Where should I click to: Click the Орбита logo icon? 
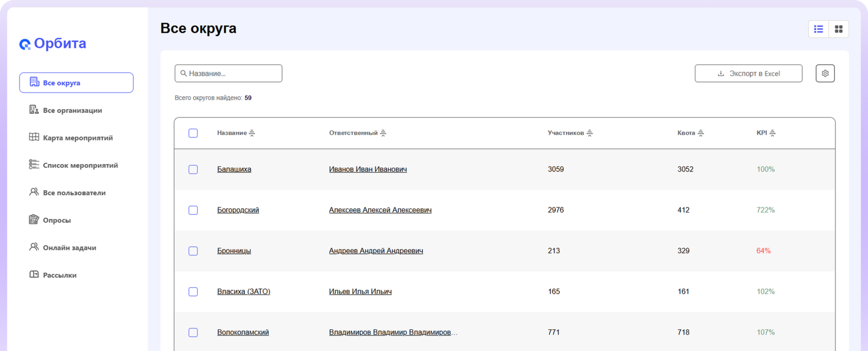pos(25,44)
